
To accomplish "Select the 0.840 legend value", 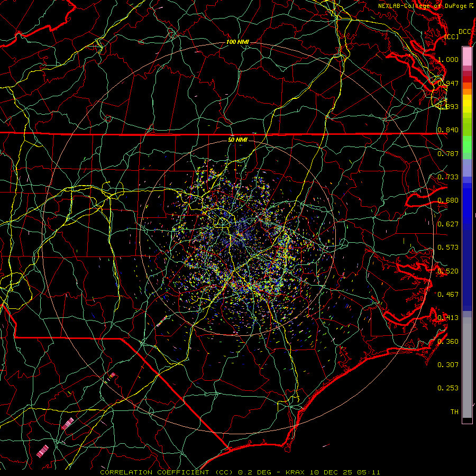I will (448, 130).
